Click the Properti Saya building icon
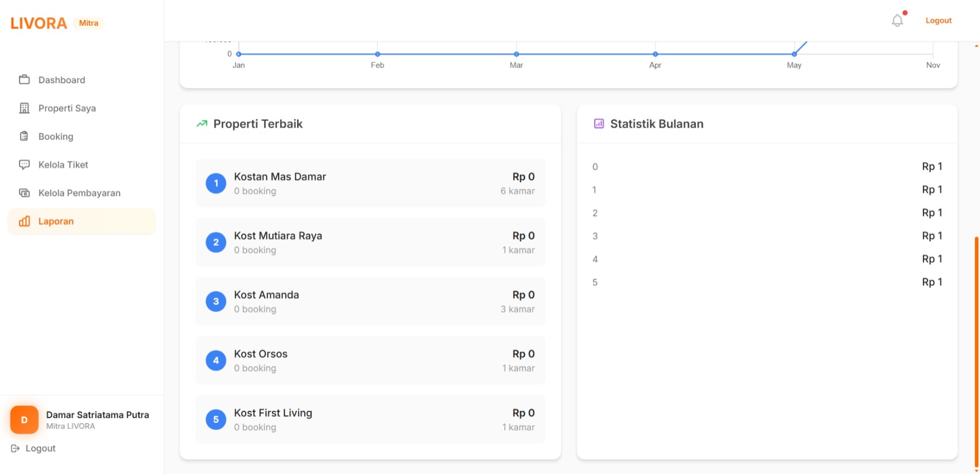 pyautogui.click(x=24, y=108)
